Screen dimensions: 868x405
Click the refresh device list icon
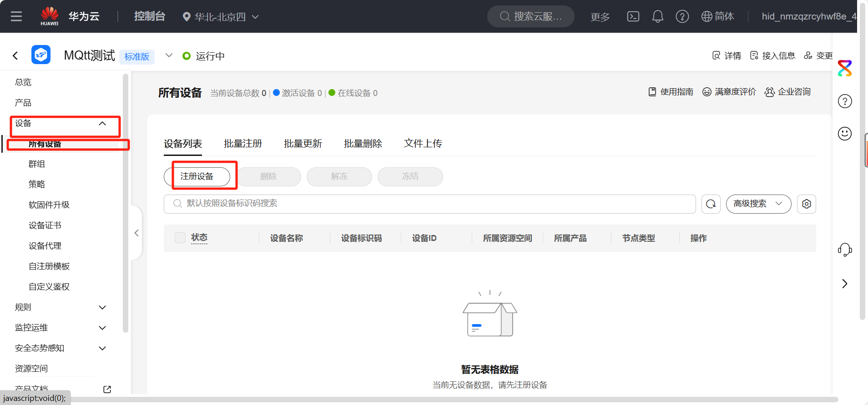[711, 204]
